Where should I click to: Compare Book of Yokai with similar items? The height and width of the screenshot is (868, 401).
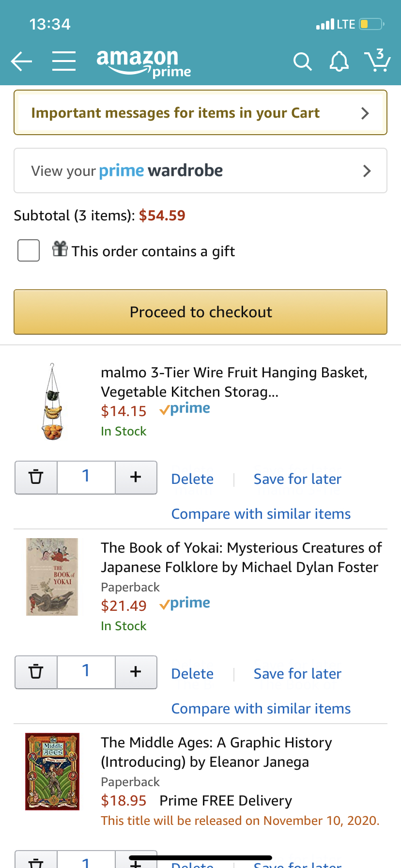click(261, 709)
